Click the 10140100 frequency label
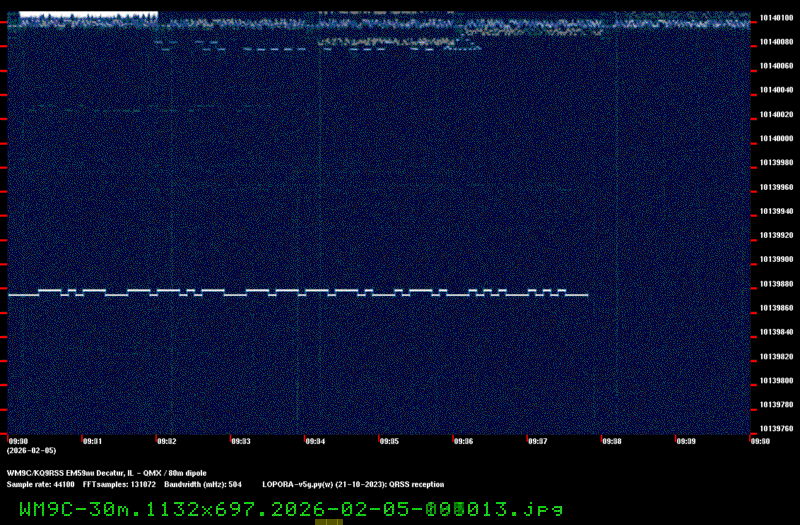800x525 pixels. [776, 17]
